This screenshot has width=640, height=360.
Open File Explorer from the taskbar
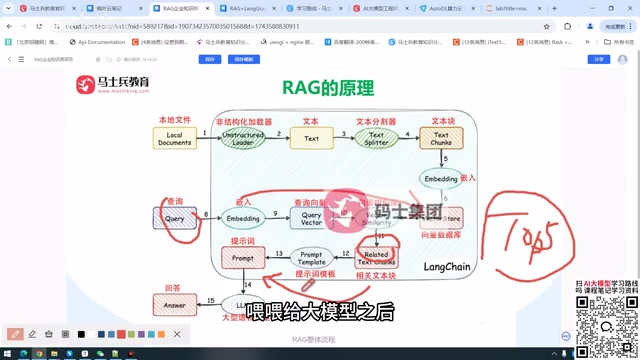coord(54,353)
